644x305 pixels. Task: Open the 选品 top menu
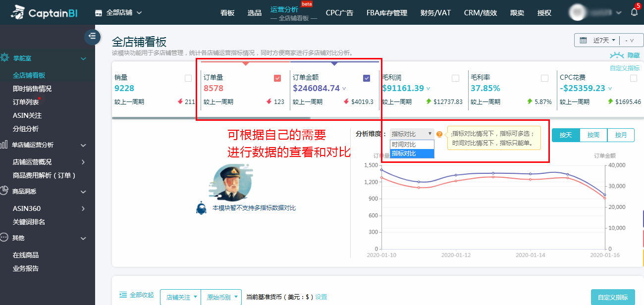(255, 13)
